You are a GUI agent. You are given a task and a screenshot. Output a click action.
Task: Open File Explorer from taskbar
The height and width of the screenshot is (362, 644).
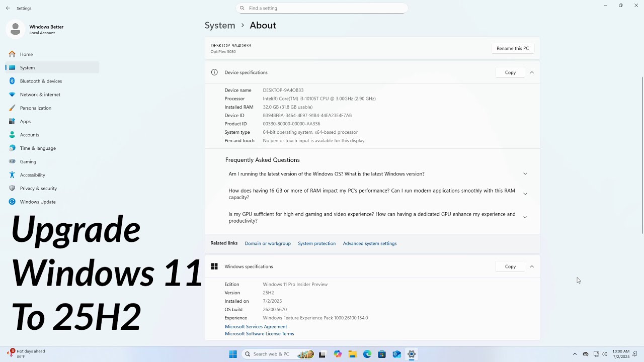click(x=353, y=354)
